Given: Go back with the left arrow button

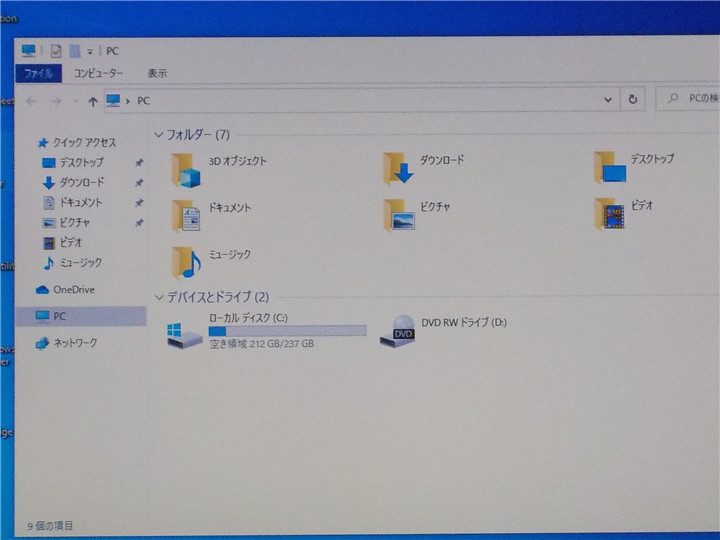Looking at the screenshot, I should [31, 101].
